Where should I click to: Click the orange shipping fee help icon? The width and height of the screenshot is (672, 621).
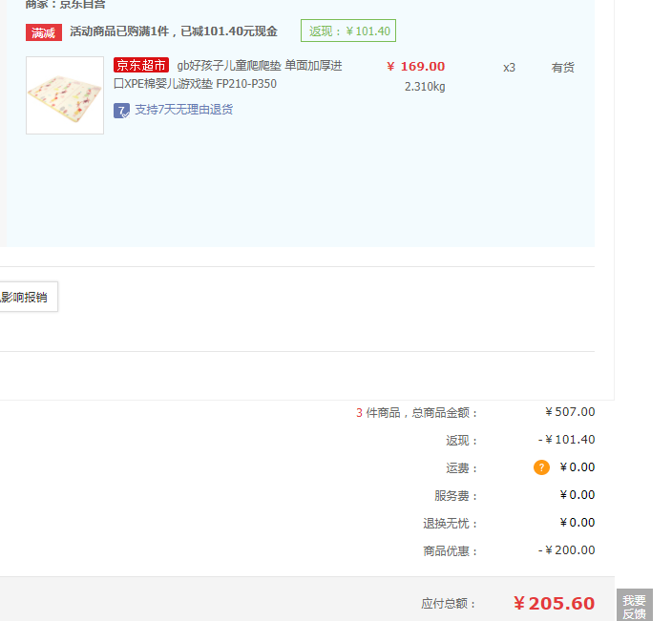point(541,467)
